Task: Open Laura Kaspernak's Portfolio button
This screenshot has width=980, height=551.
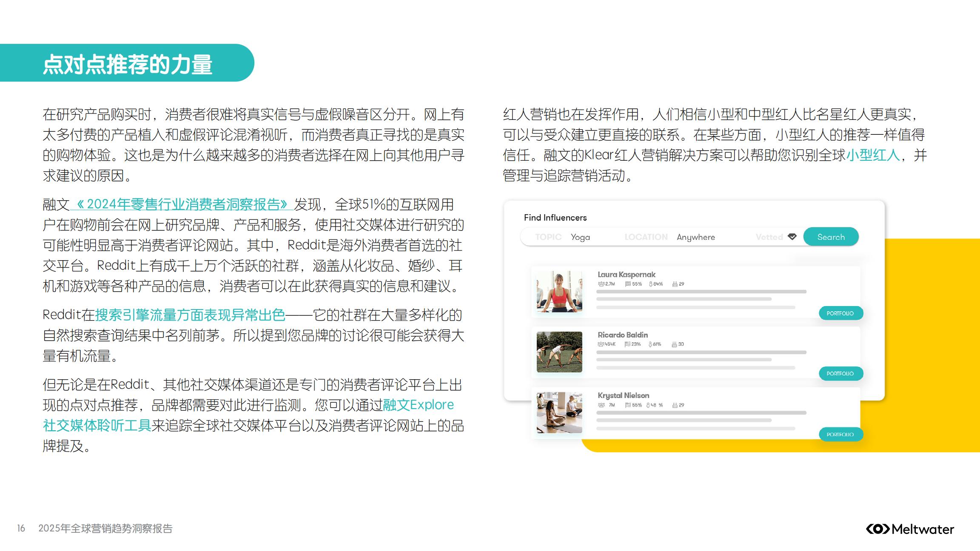Action: coord(840,313)
